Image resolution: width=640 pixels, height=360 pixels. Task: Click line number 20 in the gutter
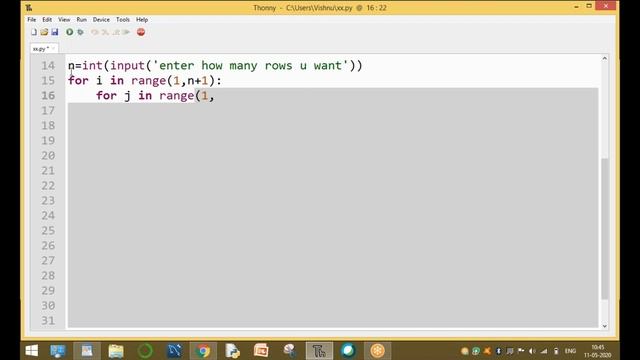48,156
